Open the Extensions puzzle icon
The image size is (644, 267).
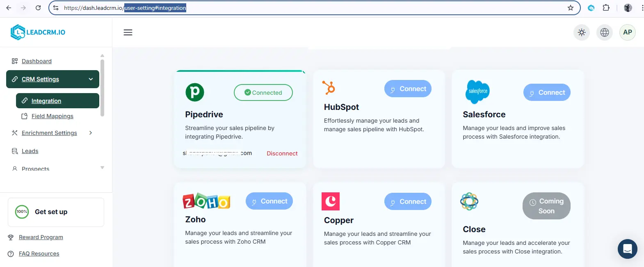pyautogui.click(x=606, y=8)
